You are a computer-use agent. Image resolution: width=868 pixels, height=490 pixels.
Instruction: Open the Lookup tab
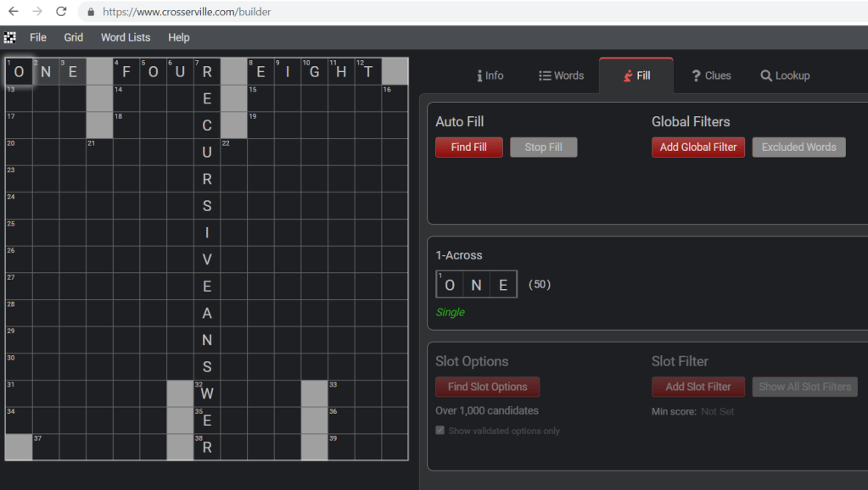(x=785, y=75)
